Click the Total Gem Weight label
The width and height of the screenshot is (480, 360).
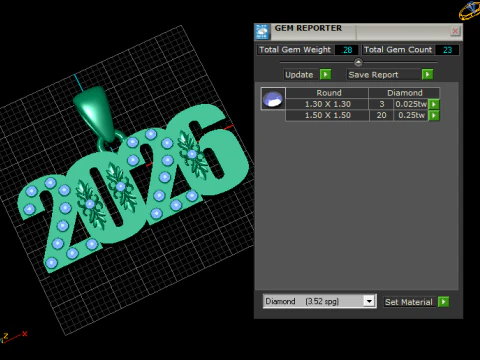click(x=295, y=50)
